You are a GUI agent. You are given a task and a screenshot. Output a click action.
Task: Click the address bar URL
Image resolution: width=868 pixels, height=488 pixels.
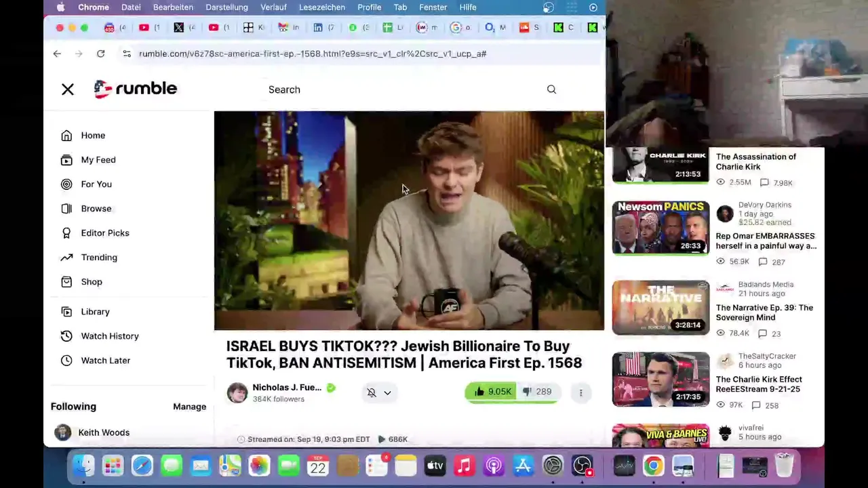(x=313, y=54)
